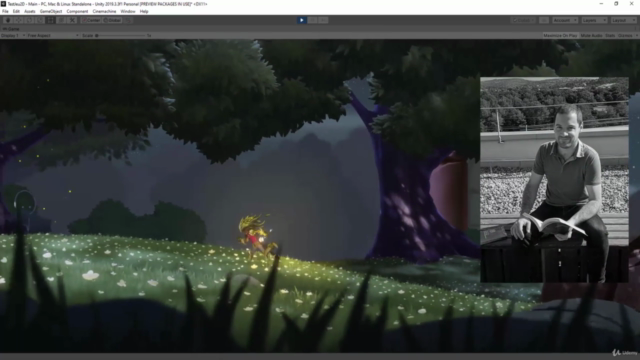Viewport: 640px width, 360px height.
Task: Toggle Maximize On Play
Action: click(560, 36)
